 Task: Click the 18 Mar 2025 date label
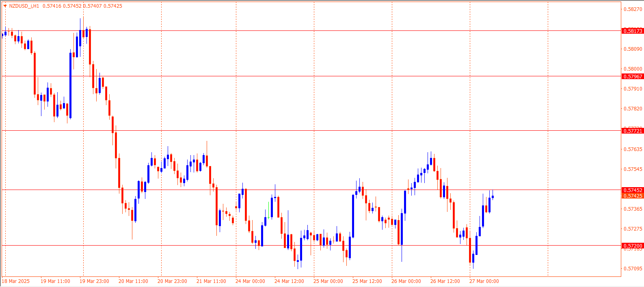[16, 281]
